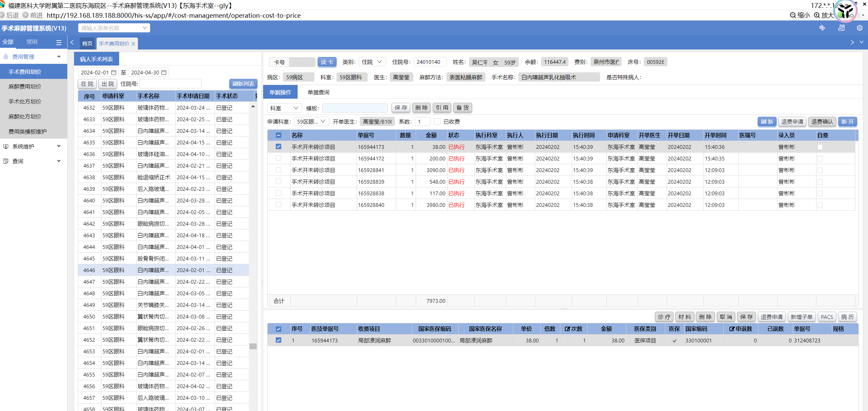
Task: Open the 申请科室 dropdown
Action: pos(311,122)
